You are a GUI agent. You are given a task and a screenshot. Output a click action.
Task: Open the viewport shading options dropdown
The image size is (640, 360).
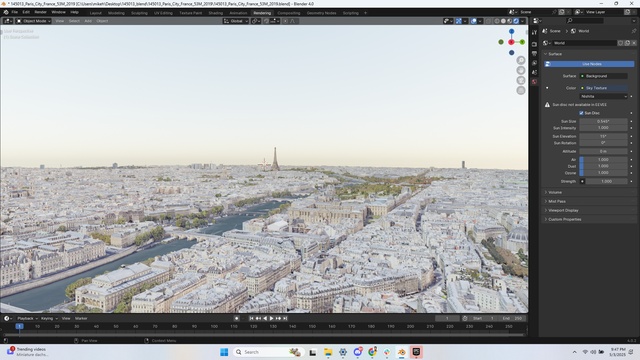(522, 21)
